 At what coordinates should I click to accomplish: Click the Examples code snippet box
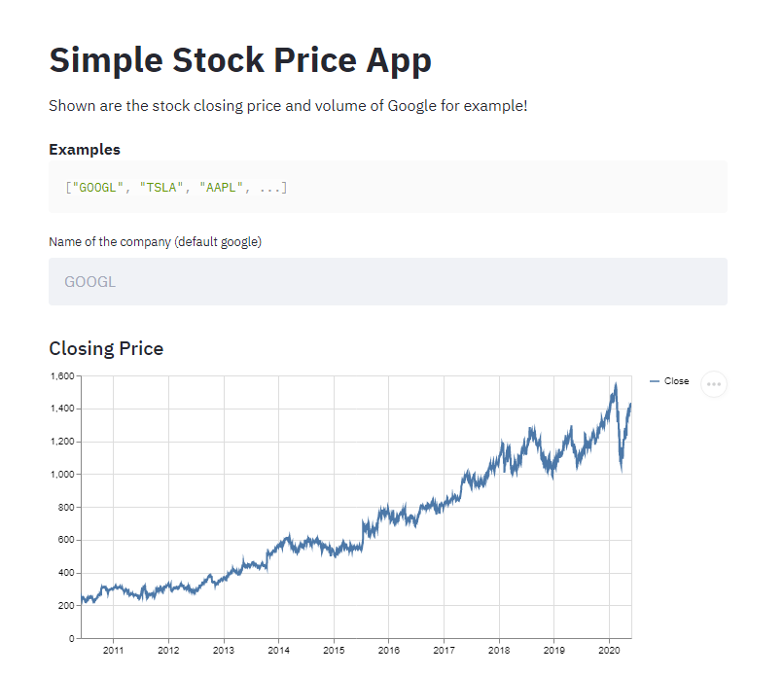point(387,187)
